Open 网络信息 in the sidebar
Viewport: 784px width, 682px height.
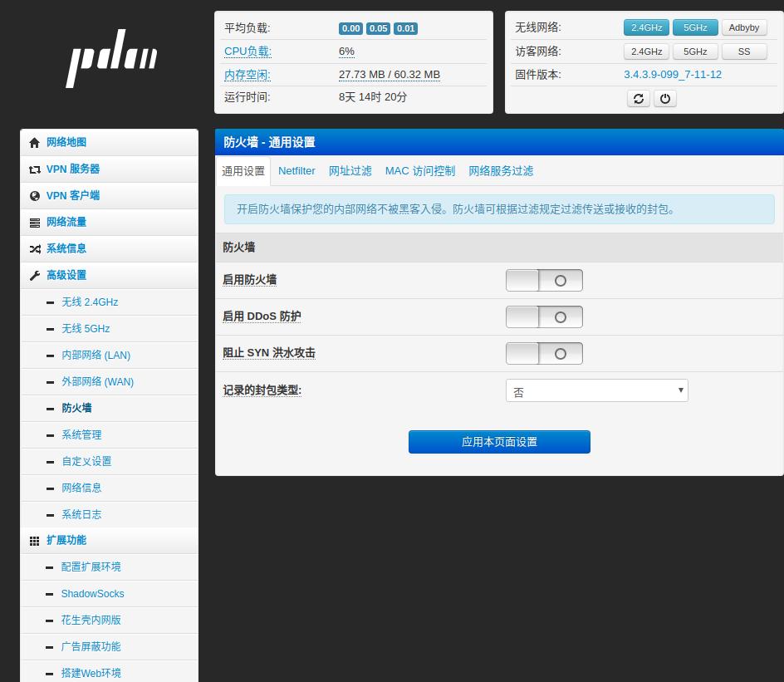click(x=109, y=488)
